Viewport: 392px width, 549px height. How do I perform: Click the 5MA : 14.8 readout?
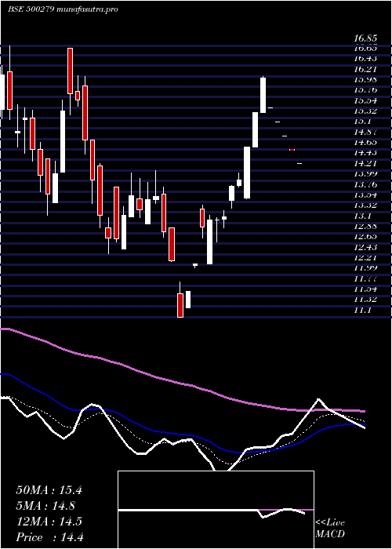[45, 506]
